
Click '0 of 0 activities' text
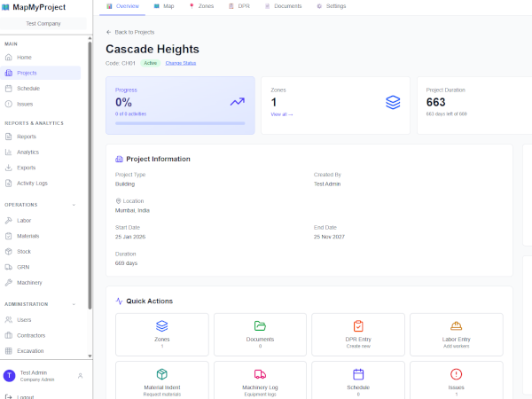pos(130,114)
